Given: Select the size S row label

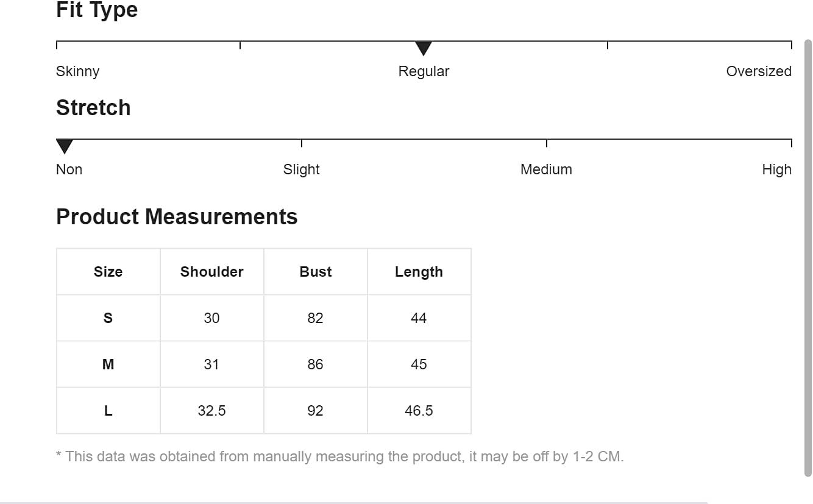Looking at the screenshot, I should coord(108,318).
